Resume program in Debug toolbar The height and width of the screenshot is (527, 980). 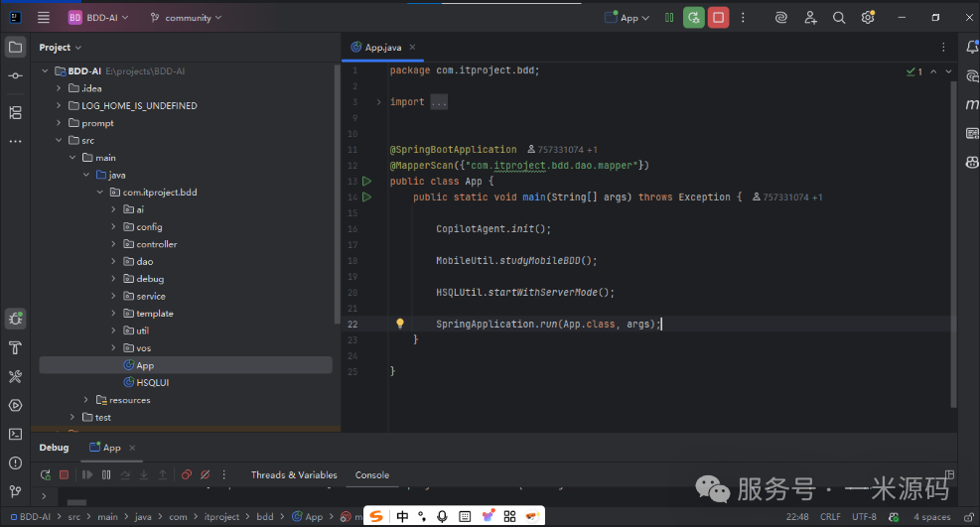(87, 474)
